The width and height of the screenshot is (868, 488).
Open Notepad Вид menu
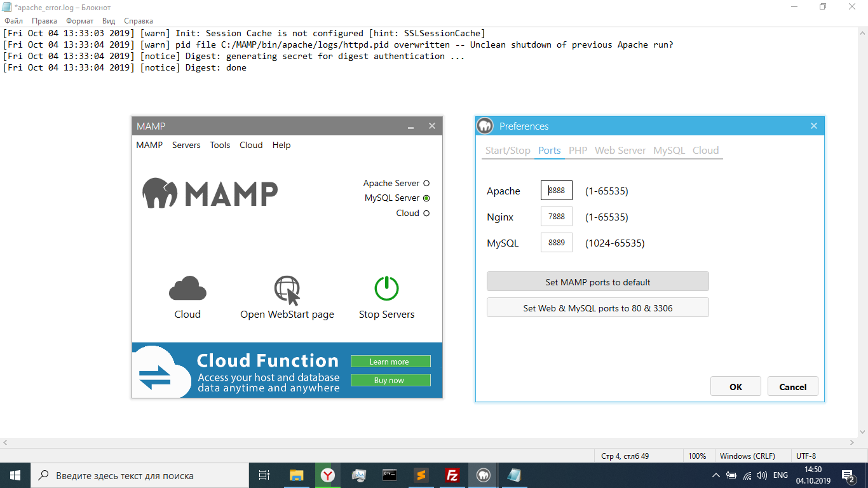[x=109, y=21]
